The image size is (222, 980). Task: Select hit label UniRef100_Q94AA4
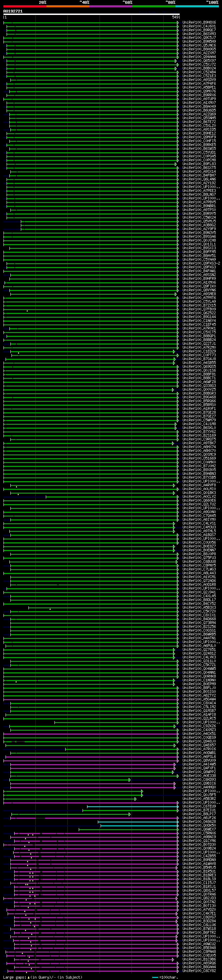tap(199, 57)
